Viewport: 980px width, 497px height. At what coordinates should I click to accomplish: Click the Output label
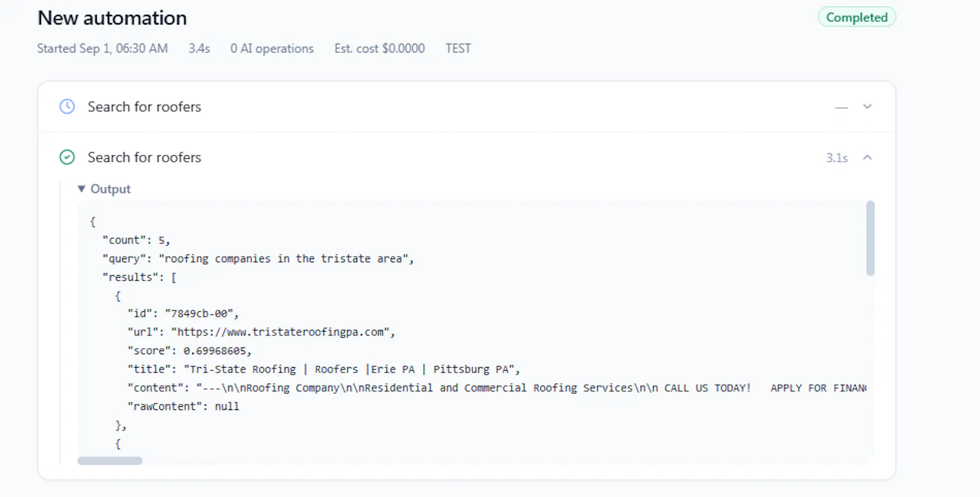[110, 189]
